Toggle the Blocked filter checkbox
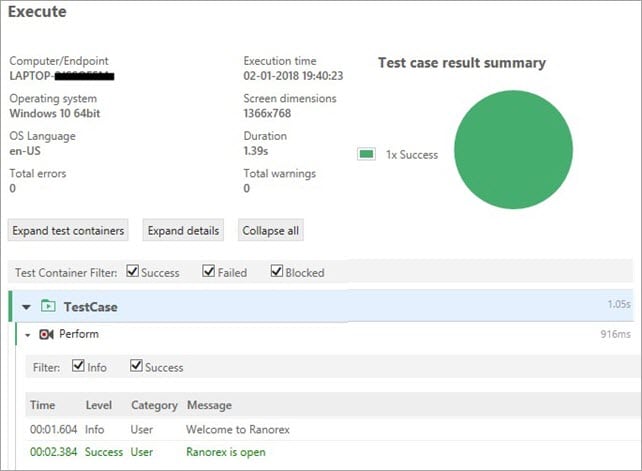The height and width of the screenshot is (471, 642). 276,272
